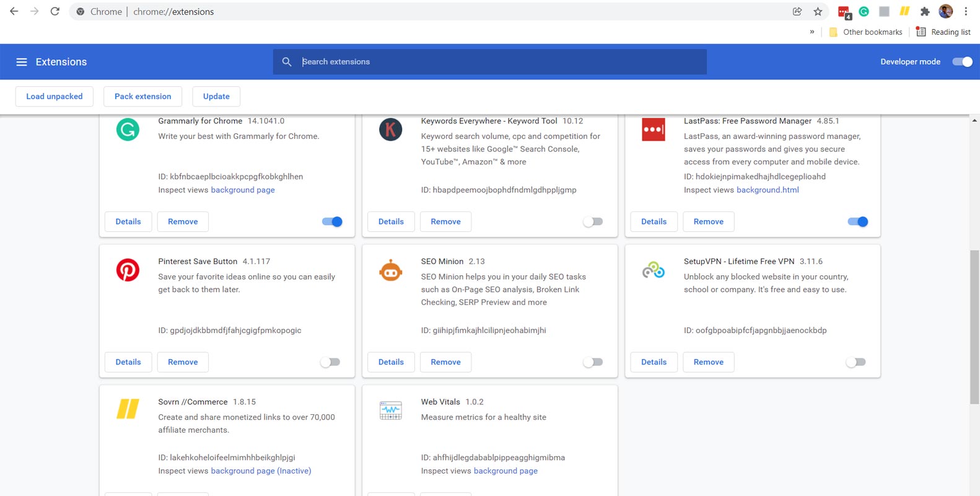Remove the Grammarly for Chrome extension

(x=183, y=221)
